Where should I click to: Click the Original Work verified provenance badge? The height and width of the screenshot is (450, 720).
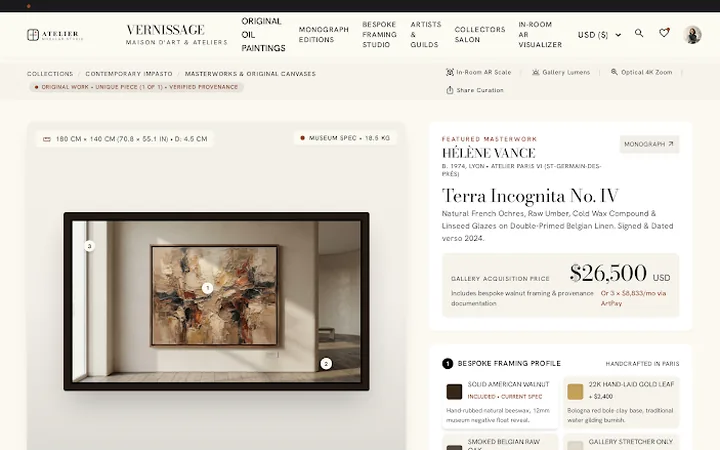point(136,87)
